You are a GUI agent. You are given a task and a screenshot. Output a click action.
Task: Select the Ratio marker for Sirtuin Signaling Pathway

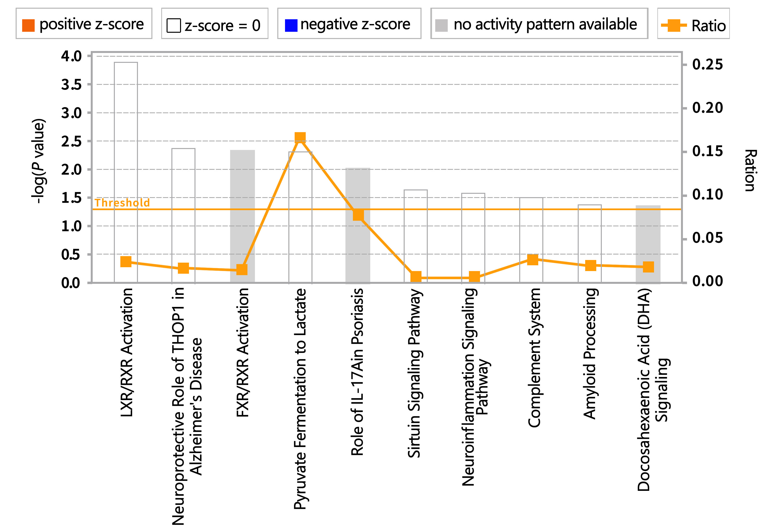[x=416, y=277]
